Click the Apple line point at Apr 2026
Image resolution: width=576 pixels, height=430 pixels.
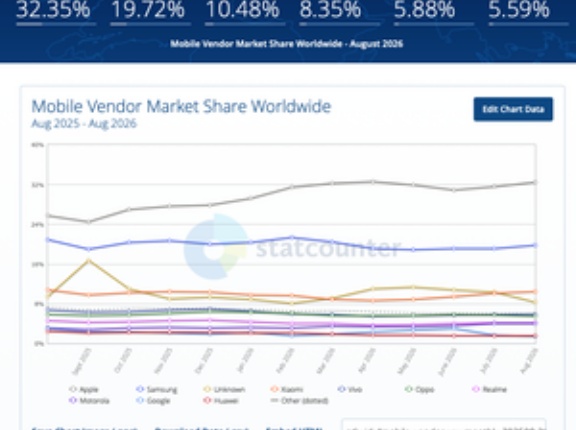click(x=373, y=182)
